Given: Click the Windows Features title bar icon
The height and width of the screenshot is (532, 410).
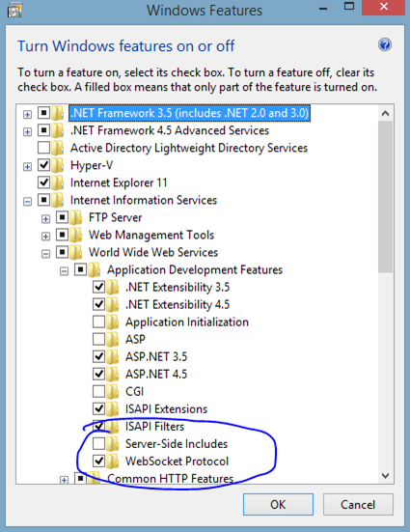Looking at the screenshot, I should coord(14,10).
